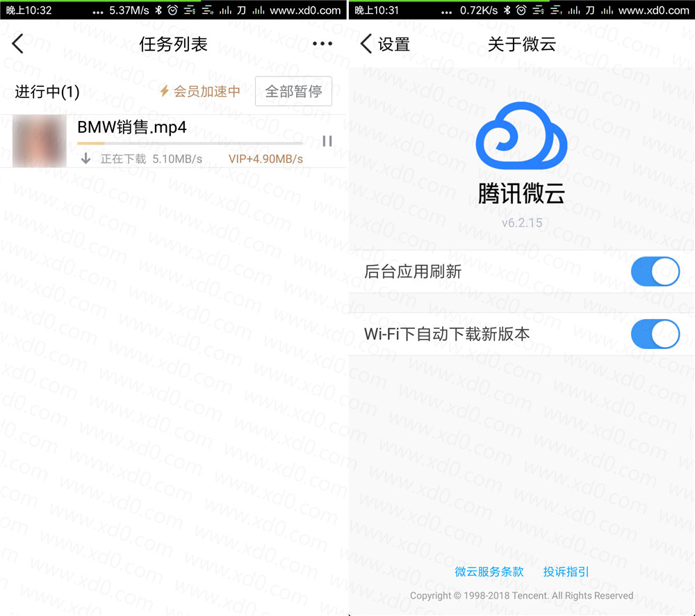The width and height of the screenshot is (695, 616).
Task: Tap the download arrow icon beside 正在下载
Action: click(86, 159)
